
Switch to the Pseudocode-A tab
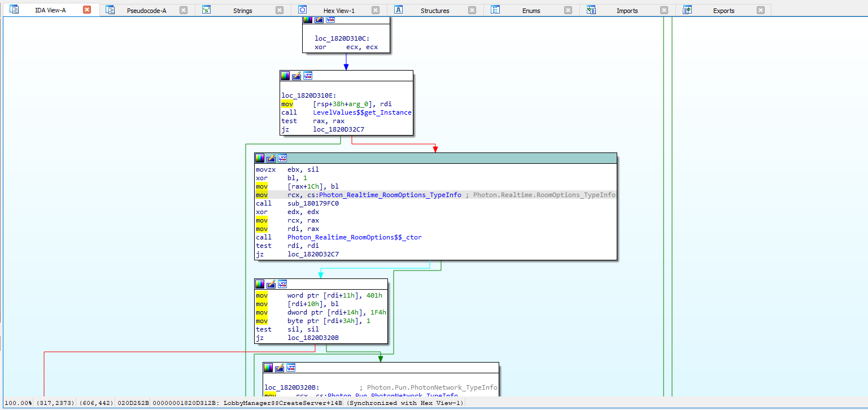pyautogui.click(x=146, y=10)
